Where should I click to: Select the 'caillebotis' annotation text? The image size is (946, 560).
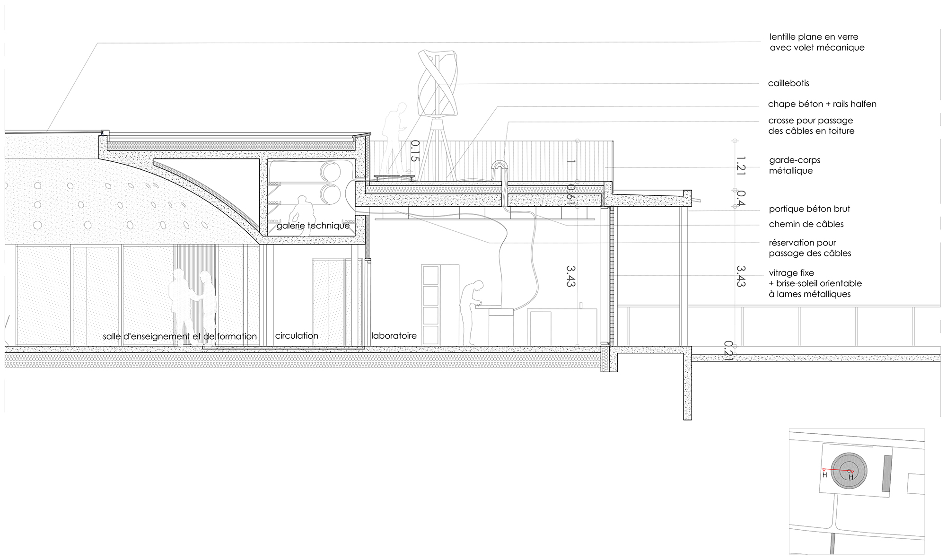point(788,83)
